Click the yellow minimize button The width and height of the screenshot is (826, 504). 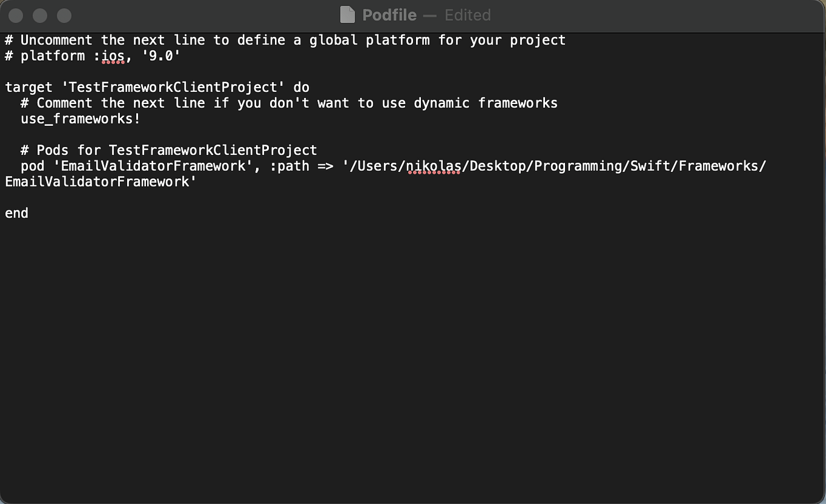[40, 16]
